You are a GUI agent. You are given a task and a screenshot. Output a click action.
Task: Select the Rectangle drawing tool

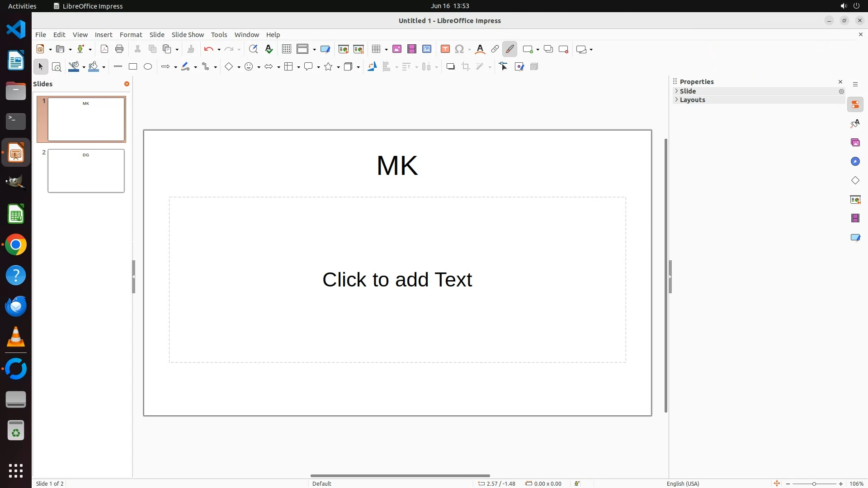pos(133,67)
